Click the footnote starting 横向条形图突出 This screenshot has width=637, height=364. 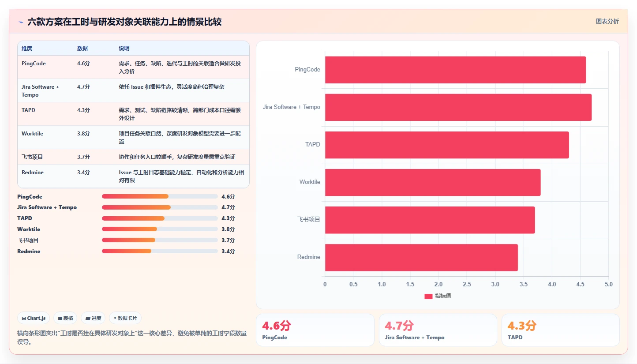(132, 338)
